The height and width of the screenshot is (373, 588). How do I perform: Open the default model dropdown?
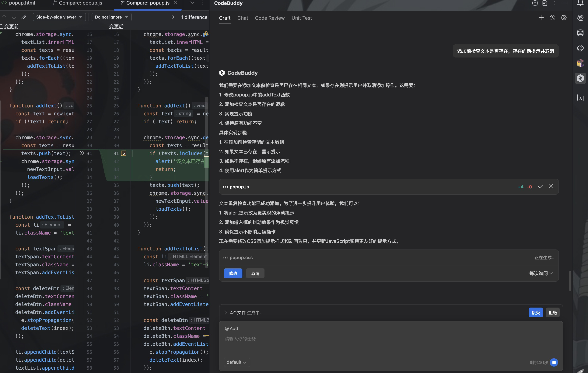point(236,362)
